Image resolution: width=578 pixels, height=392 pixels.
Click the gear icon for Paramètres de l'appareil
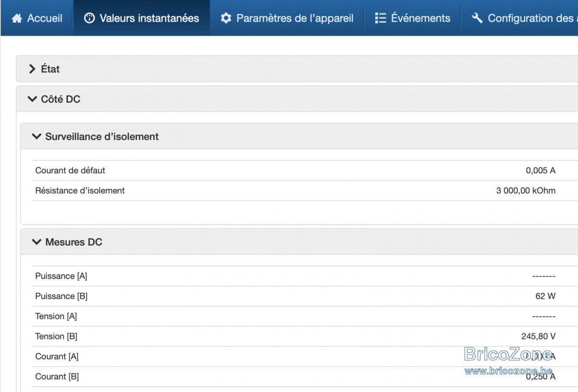click(226, 18)
